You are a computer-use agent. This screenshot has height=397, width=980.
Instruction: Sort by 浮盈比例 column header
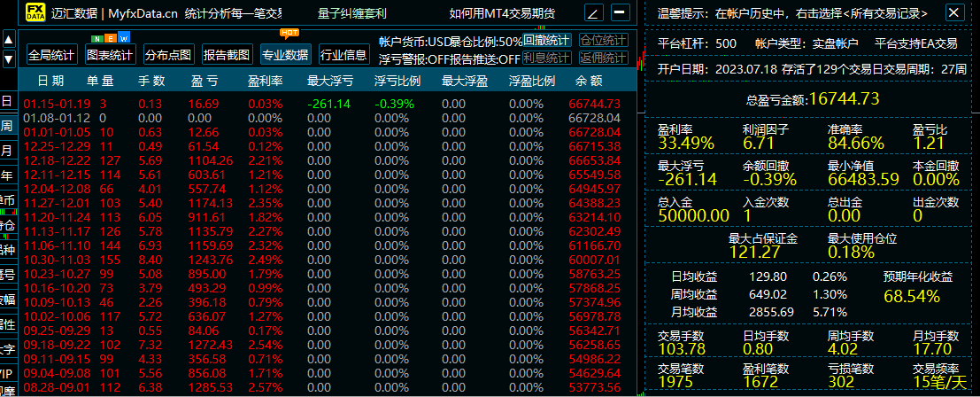[532, 82]
